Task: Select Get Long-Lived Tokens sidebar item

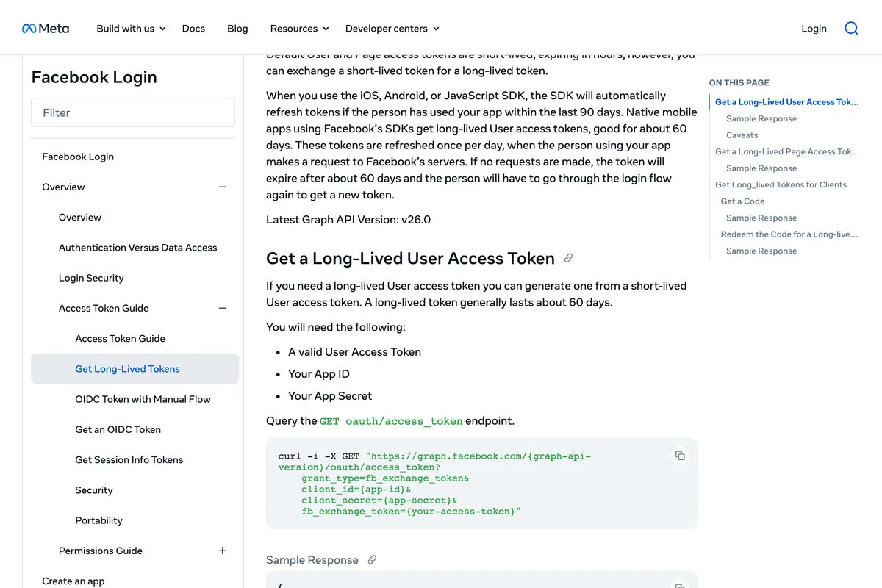Action: 135,369
